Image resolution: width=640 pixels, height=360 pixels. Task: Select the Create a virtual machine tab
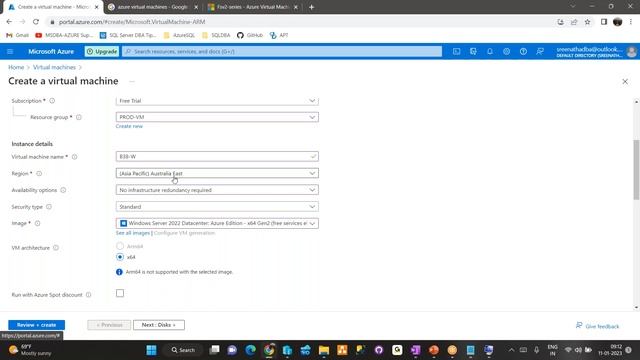(52, 7)
